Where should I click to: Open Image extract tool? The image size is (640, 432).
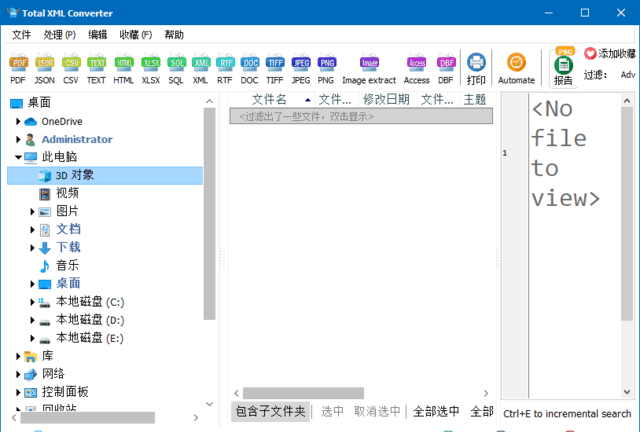pyautogui.click(x=369, y=68)
